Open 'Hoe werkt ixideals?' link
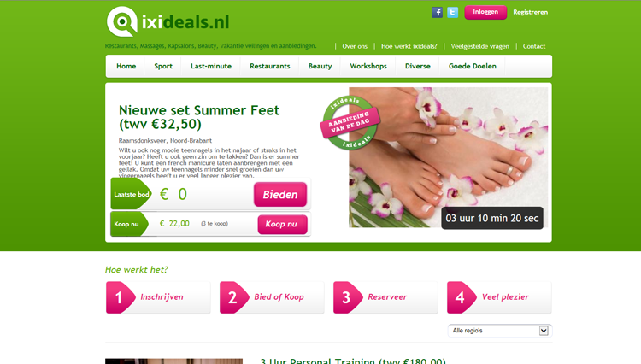This screenshot has width=641, height=364. tap(409, 46)
